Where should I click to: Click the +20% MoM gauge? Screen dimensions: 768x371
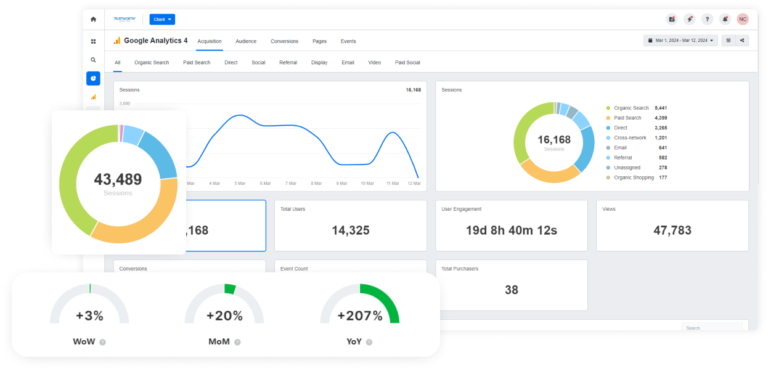[224, 304]
